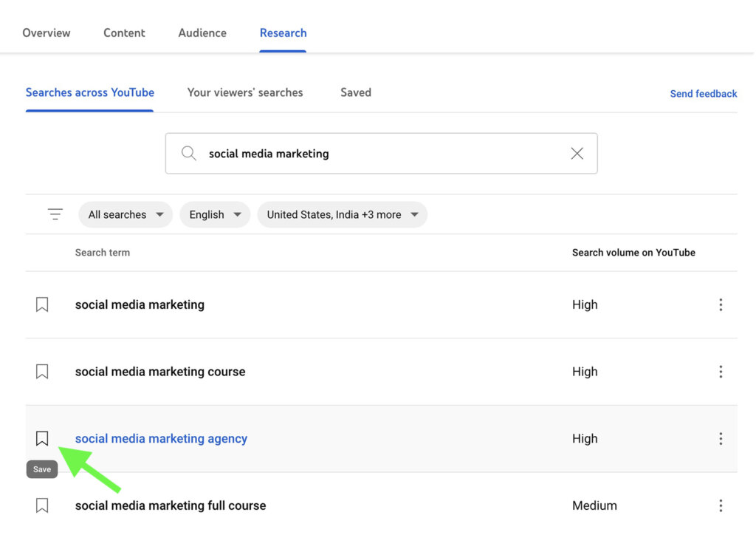Screen dimensions: 756x535
Task: Click the "Save" tooltip label
Action: click(41, 468)
